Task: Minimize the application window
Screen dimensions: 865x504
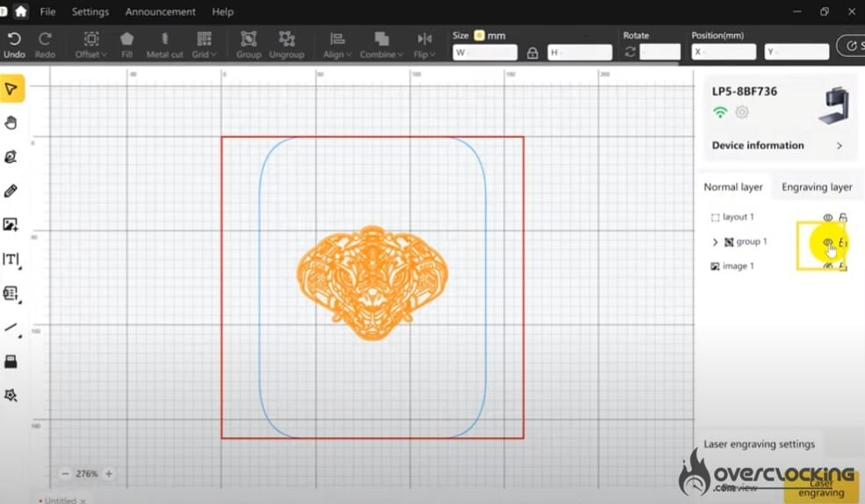Action: pos(797,11)
